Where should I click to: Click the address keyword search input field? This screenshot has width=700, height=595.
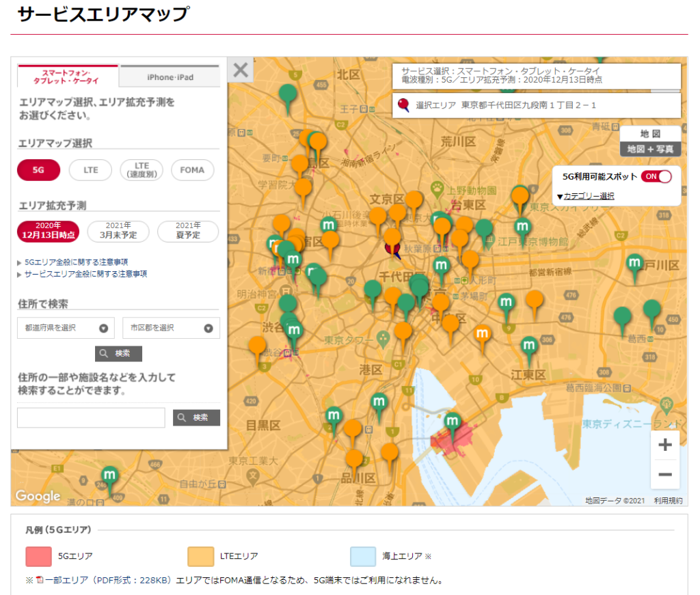[x=91, y=417]
